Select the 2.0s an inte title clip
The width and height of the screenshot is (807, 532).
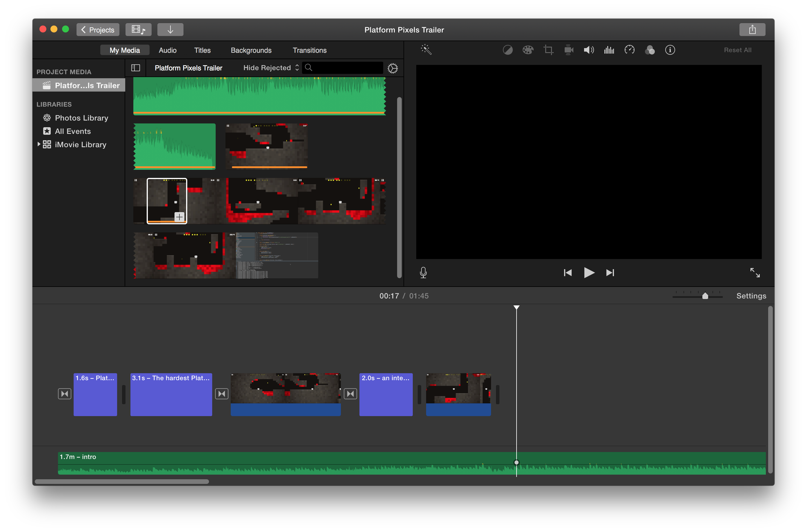pos(386,394)
